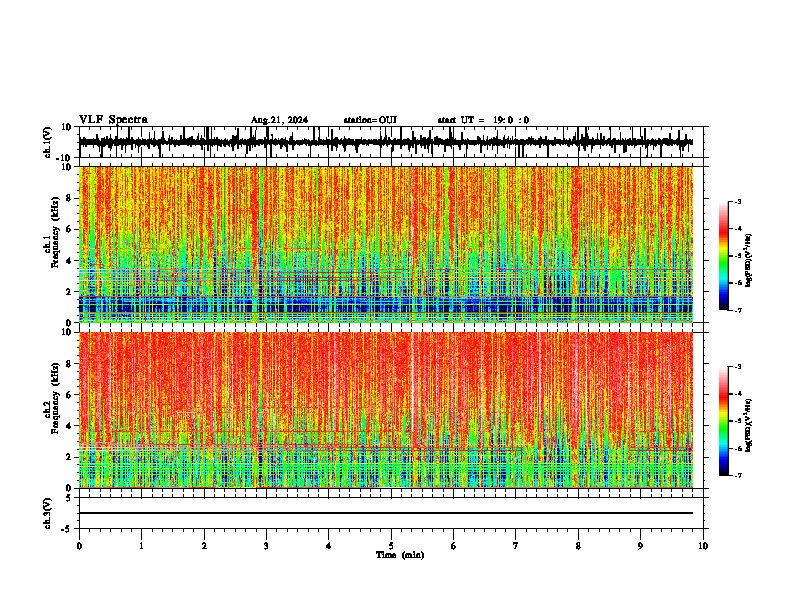The image size is (792, 612).
Task: Click the "-5" tick on ch.2 colorbar
Action: (737, 421)
